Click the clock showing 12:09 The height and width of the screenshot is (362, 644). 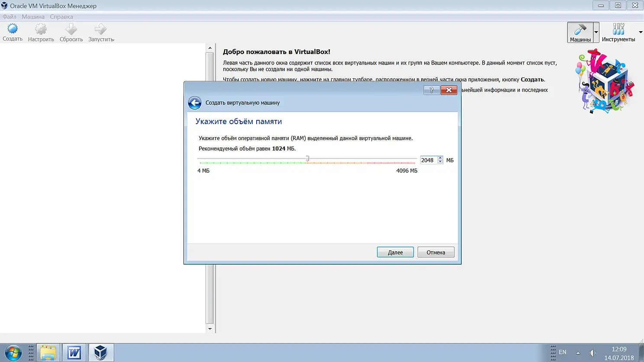[619, 349]
